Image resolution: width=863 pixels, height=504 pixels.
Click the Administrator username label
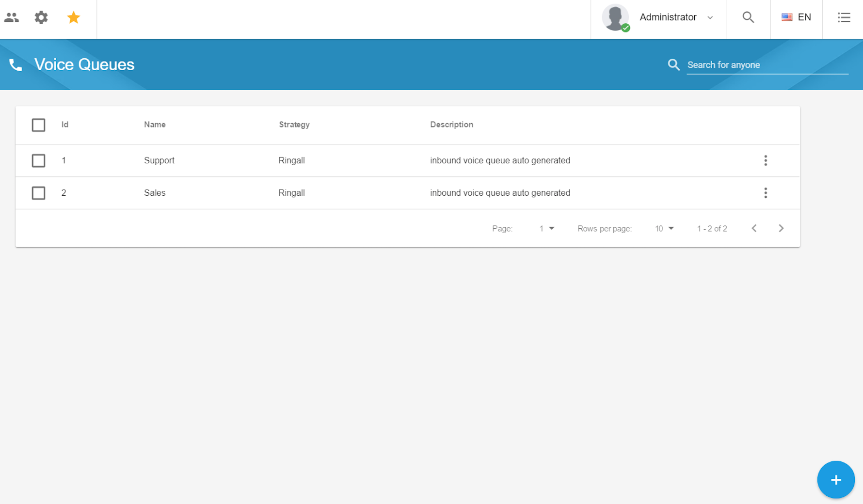(x=668, y=17)
